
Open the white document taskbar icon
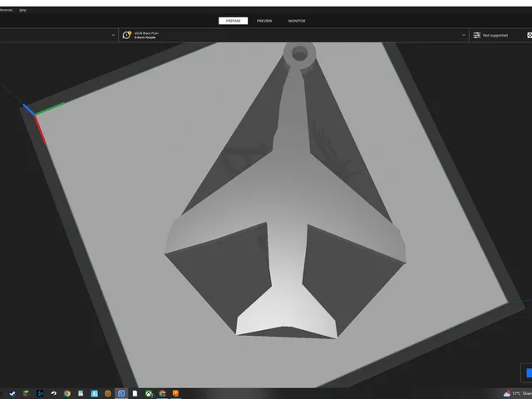click(x=135, y=393)
